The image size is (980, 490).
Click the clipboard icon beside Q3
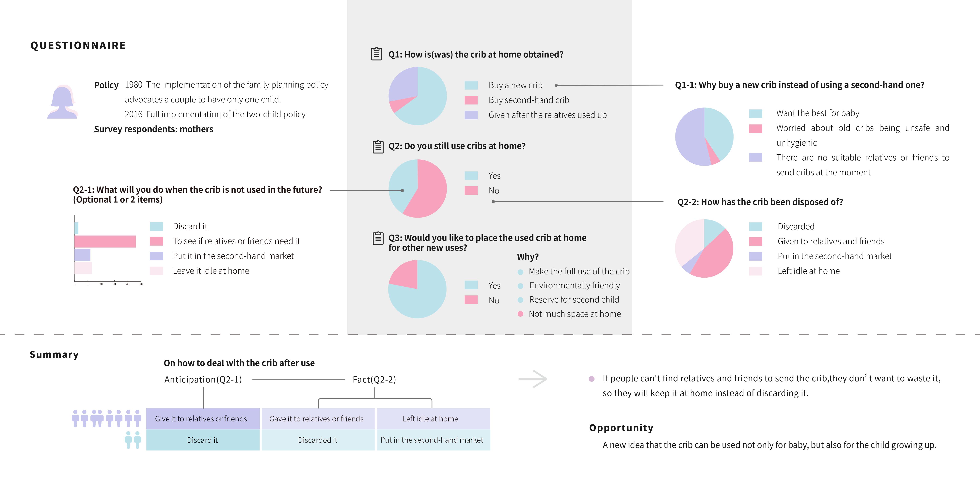click(x=378, y=238)
